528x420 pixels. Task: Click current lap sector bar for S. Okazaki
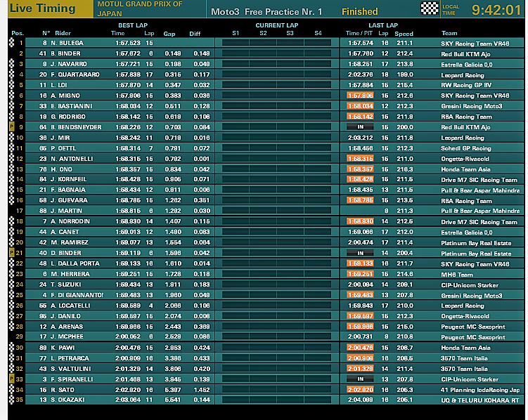tap(277, 400)
